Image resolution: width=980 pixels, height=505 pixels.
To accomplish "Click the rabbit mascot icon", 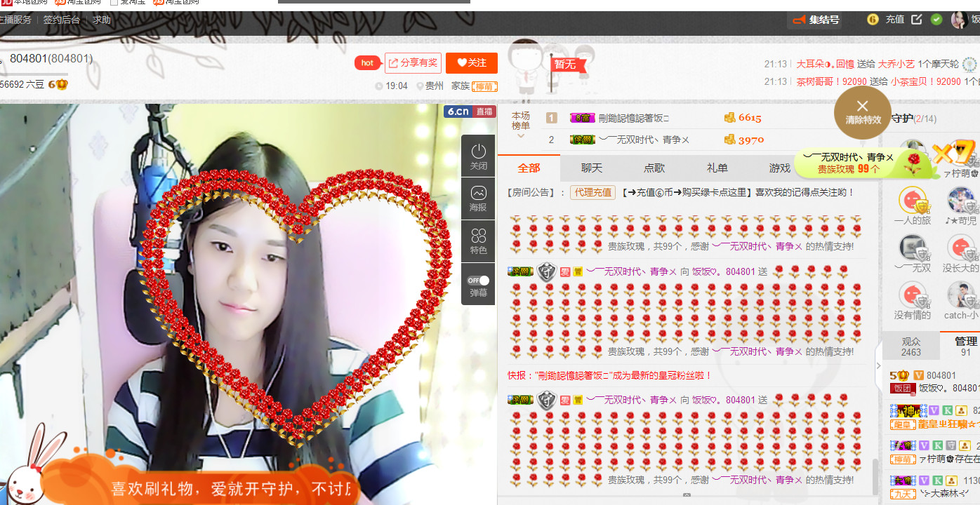I will (28, 466).
